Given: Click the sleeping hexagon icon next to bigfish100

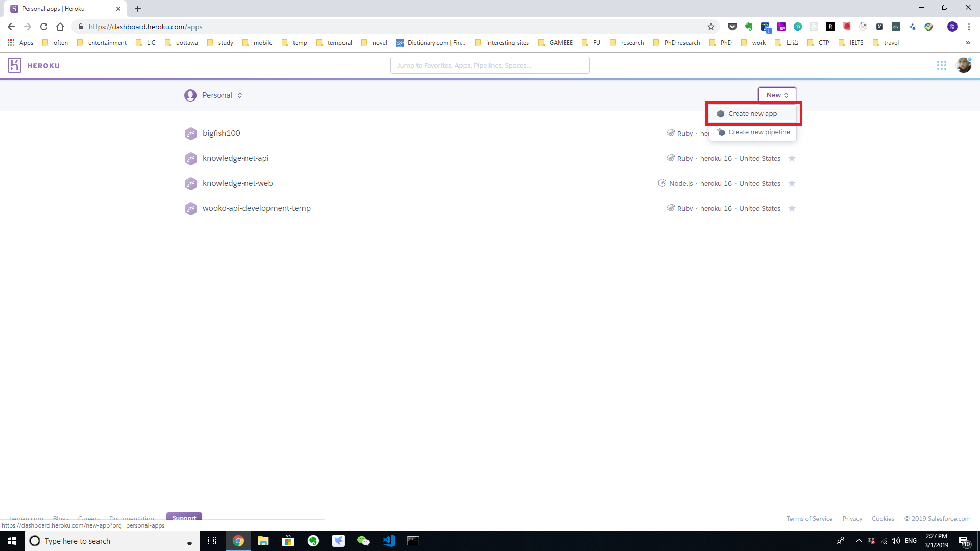Looking at the screenshot, I should (x=190, y=134).
